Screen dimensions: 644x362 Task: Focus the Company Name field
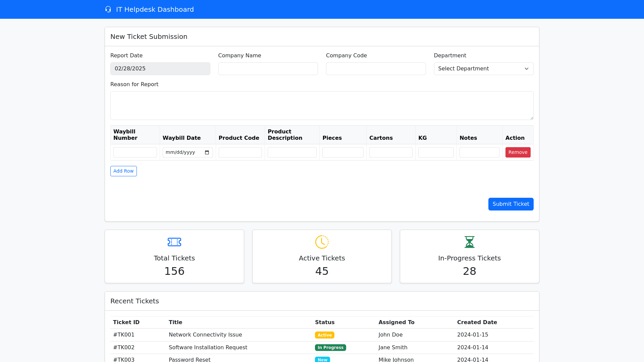(268, 69)
